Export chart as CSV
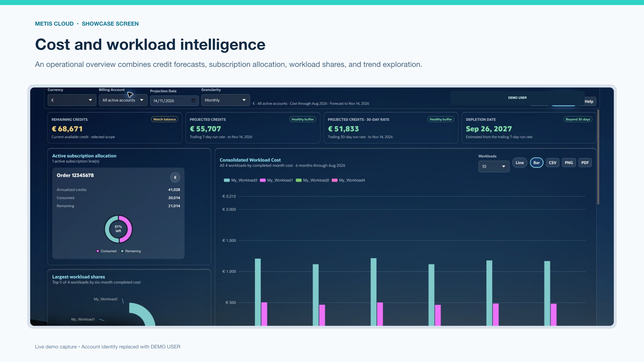Viewport: 644px width, 362px height. pyautogui.click(x=552, y=163)
